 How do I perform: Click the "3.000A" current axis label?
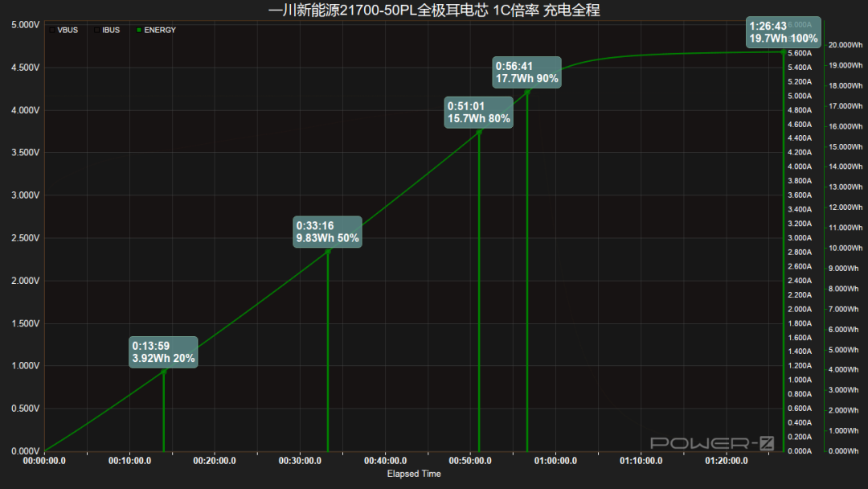[x=800, y=237]
